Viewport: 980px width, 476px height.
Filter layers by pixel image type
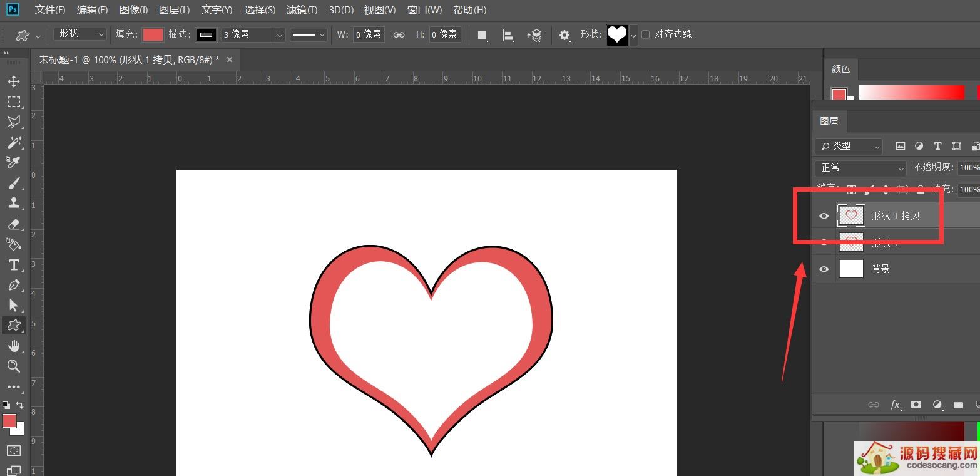click(901, 146)
